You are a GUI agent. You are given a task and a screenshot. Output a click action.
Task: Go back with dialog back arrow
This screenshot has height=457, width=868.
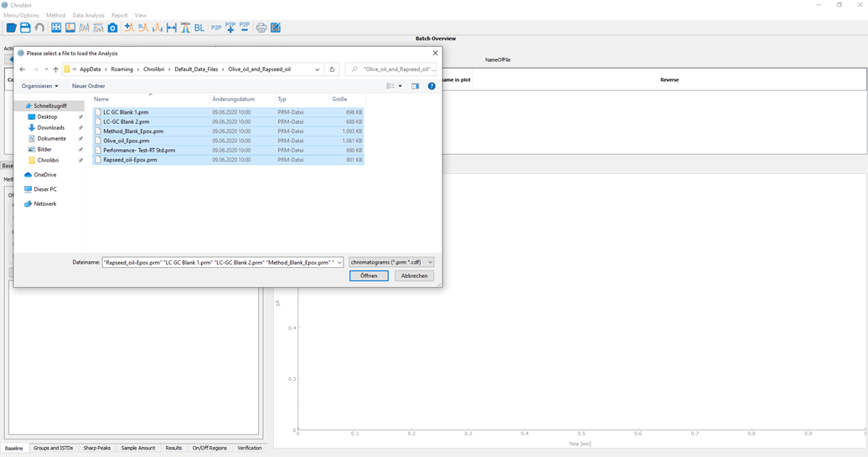(22, 69)
